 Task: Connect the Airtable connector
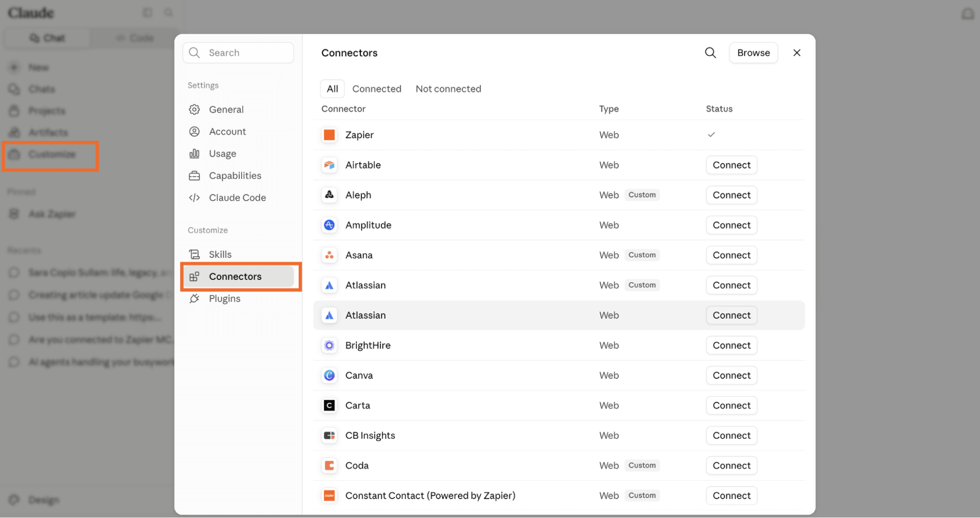point(731,165)
